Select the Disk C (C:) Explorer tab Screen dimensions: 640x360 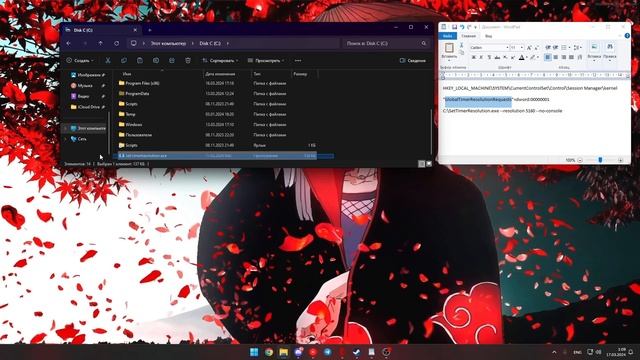(100, 30)
